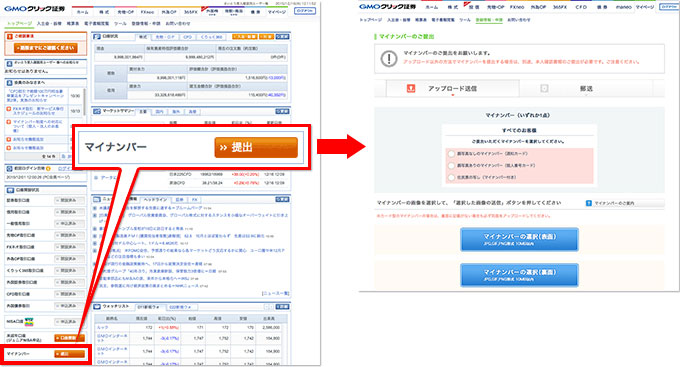Open 電子書類閲覧 in right page sub-navigation
The height and width of the screenshot is (367, 680).
point(443,20)
